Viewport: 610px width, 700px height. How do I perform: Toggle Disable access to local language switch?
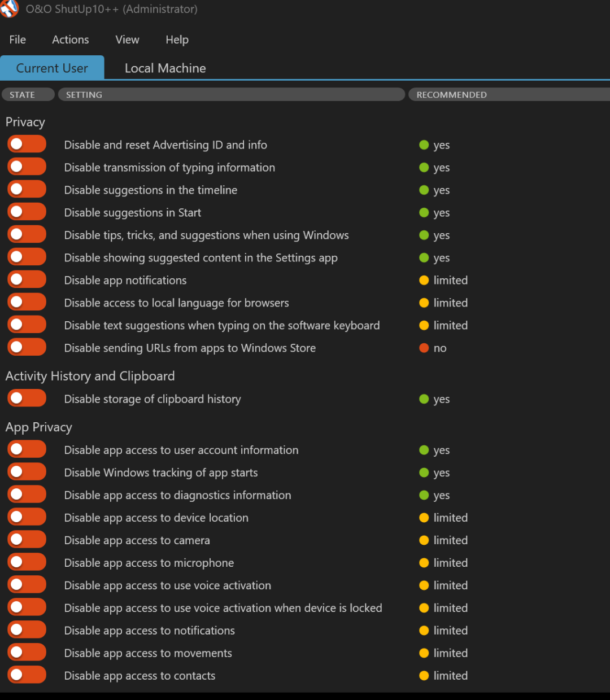[27, 302]
